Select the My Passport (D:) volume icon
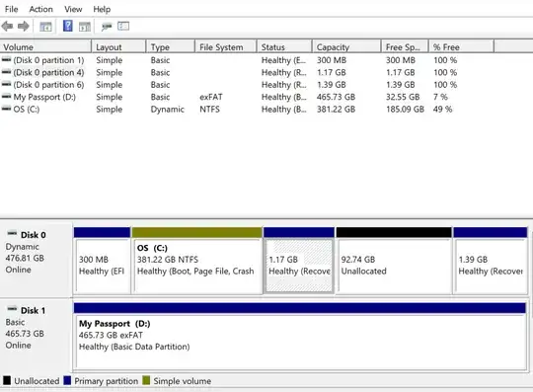Image resolution: width=533 pixels, height=392 pixels. [6, 97]
